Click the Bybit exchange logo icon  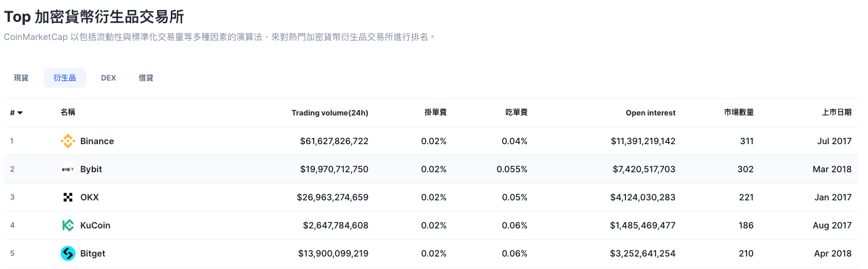[67, 169]
